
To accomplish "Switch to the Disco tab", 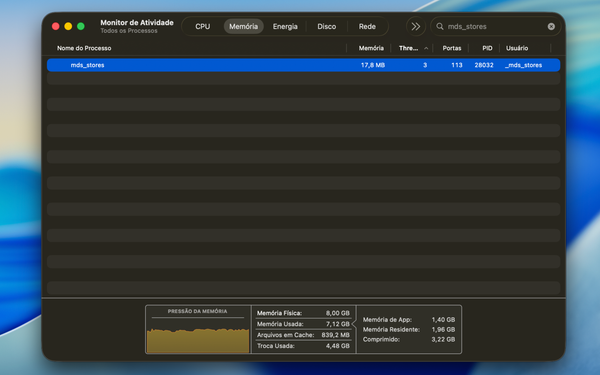I will (x=326, y=26).
